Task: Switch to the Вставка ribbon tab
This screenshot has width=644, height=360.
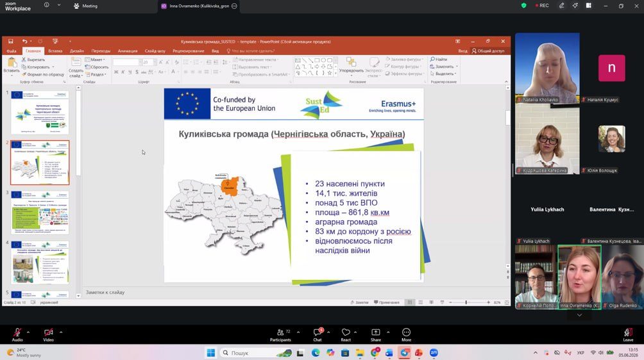Action: click(x=55, y=51)
